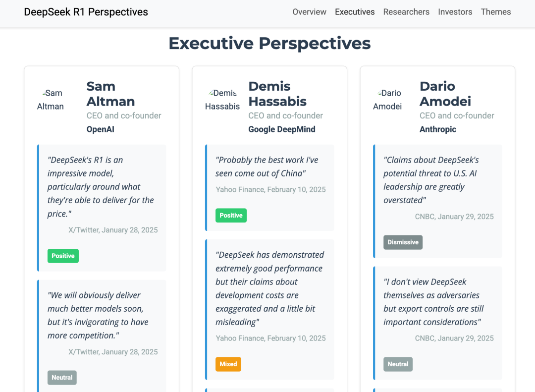
Task: Click Dario Amodei's profile image
Action: coord(387,100)
